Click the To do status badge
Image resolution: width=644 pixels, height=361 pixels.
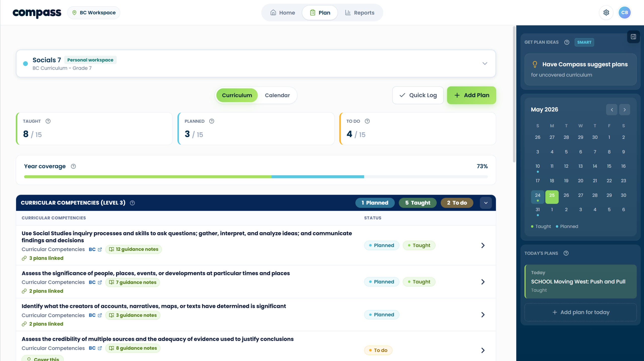click(x=378, y=350)
